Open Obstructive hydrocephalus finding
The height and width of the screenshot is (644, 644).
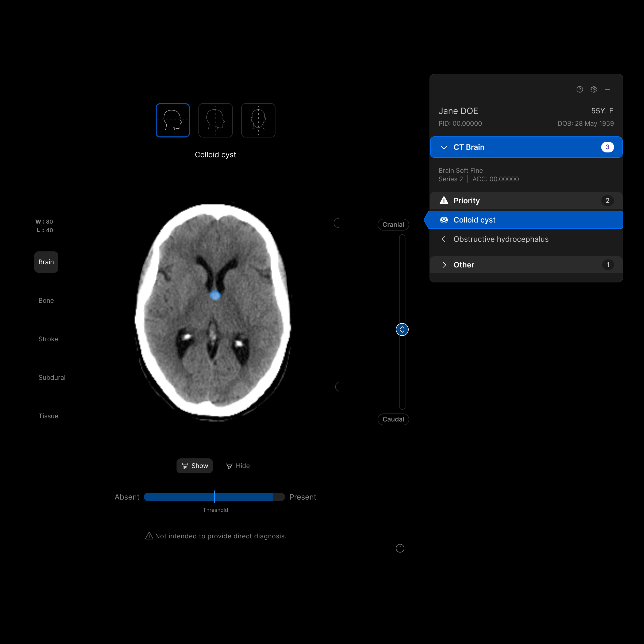click(x=501, y=239)
